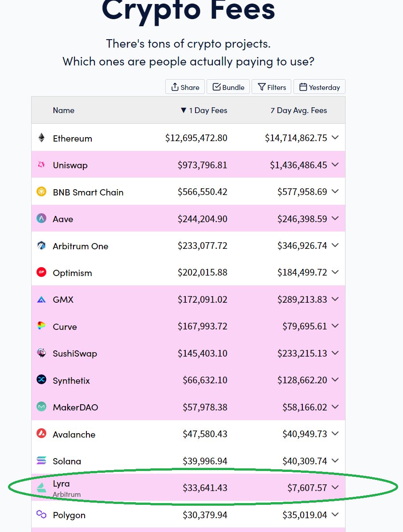Expand the MakerDAO row chevron

[335, 406]
